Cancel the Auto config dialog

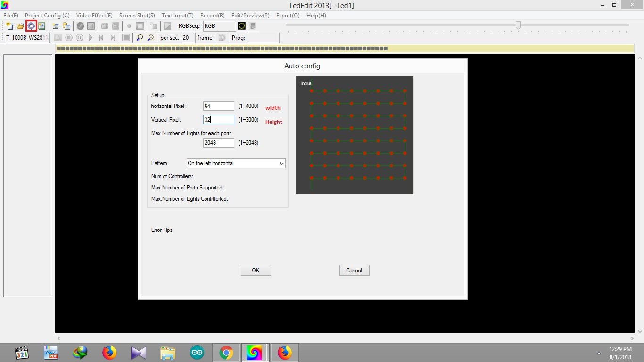point(354,270)
